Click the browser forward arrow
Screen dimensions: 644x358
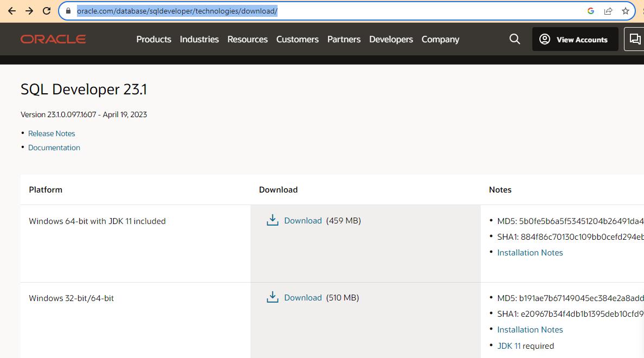pos(29,11)
